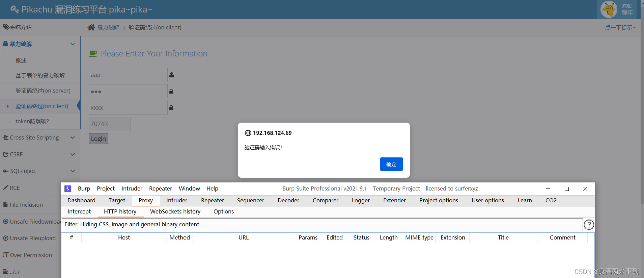This screenshot has height=278, width=644.
Task: Click the ../../ list icon in sidebar
Action: point(5,272)
